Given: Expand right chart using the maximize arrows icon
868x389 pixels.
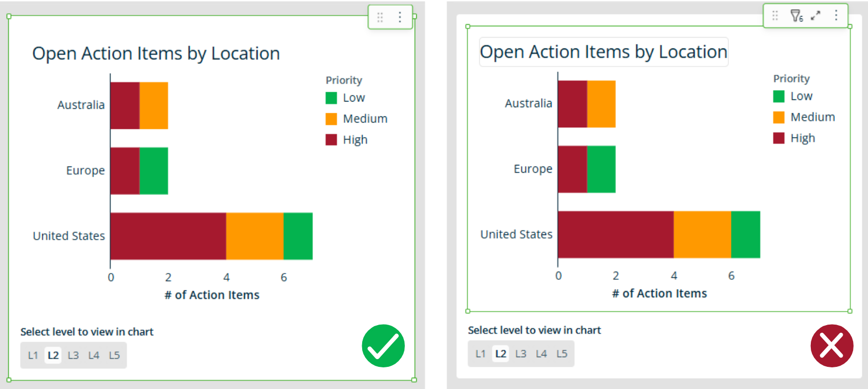Looking at the screenshot, I should (x=815, y=16).
